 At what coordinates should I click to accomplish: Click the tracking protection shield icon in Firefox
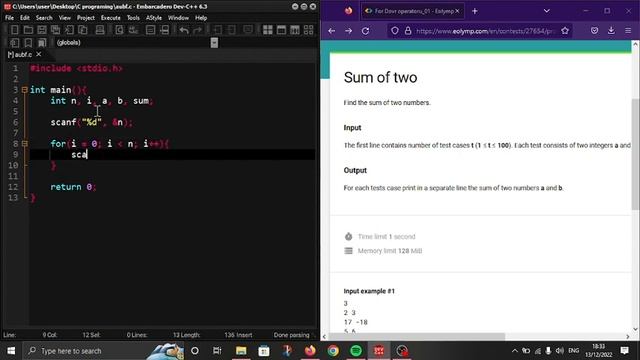pyautogui.click(x=395, y=31)
